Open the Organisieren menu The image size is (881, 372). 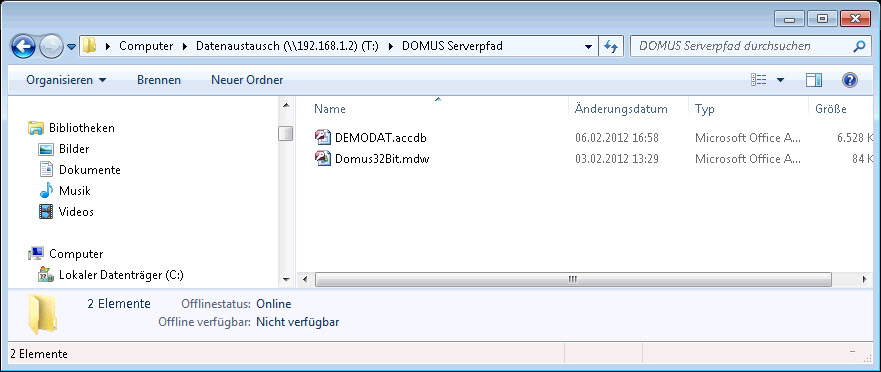click(x=66, y=80)
